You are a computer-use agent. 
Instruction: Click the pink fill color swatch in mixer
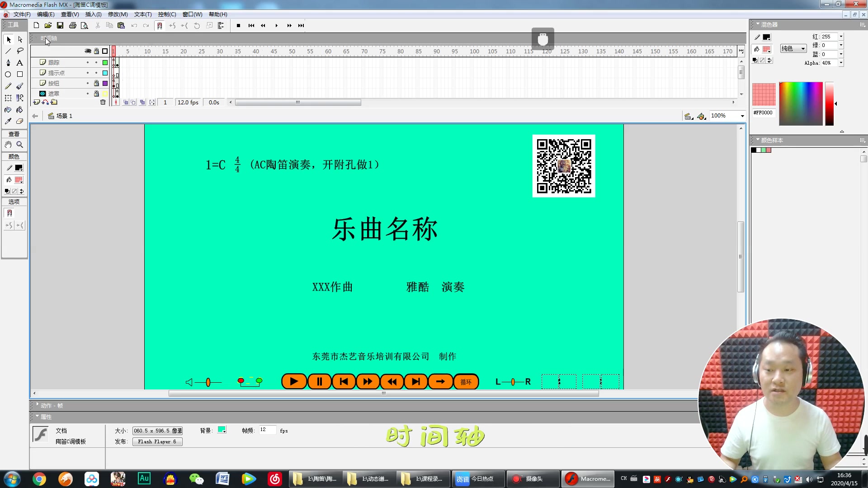click(767, 49)
